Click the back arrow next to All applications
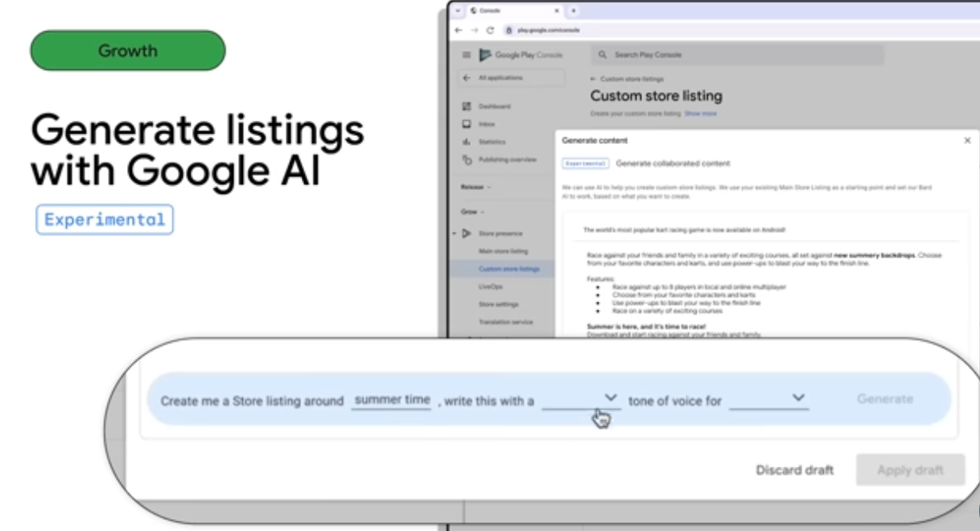The image size is (980, 531). (466, 78)
